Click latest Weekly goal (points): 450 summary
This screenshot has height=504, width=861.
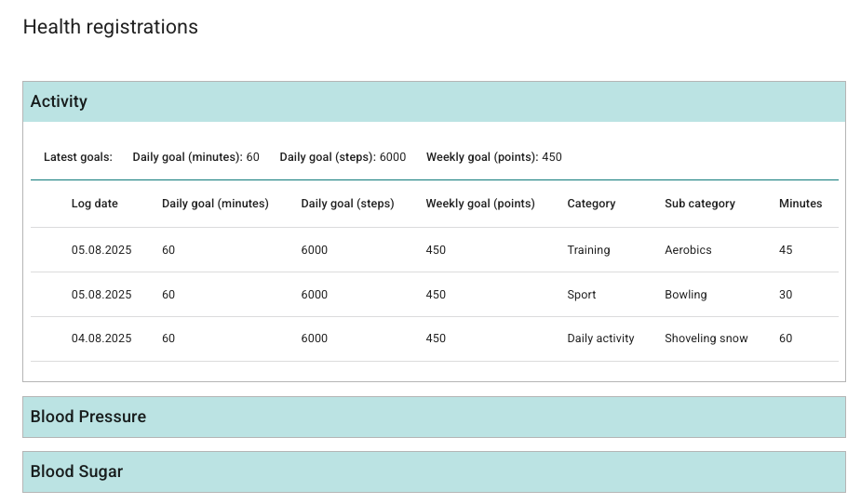[x=494, y=157]
